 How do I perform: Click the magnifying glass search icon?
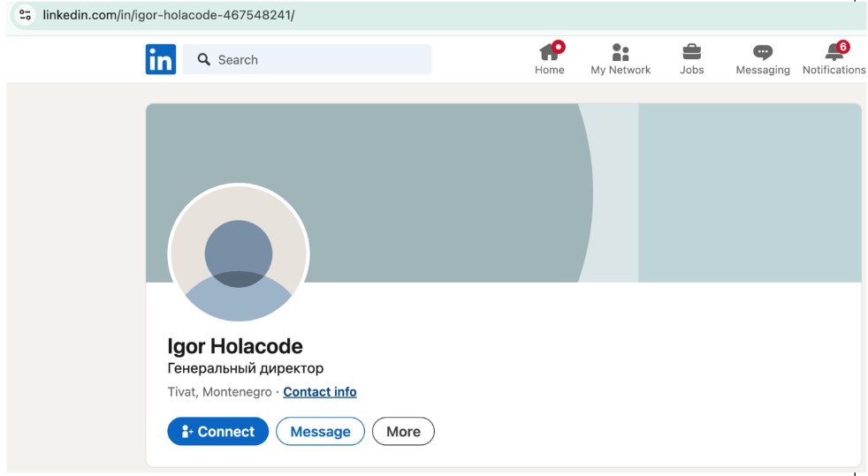[x=204, y=60]
